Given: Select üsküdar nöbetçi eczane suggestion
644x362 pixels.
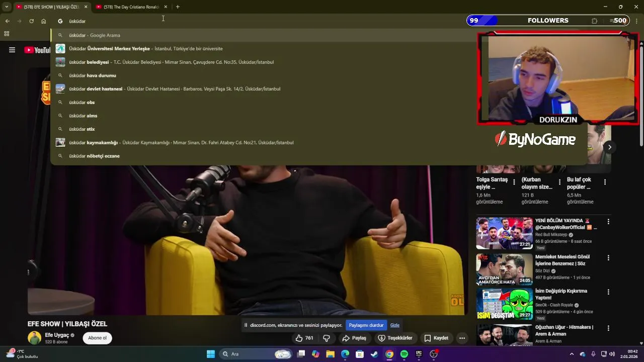Looking at the screenshot, I should tap(318, 156).
